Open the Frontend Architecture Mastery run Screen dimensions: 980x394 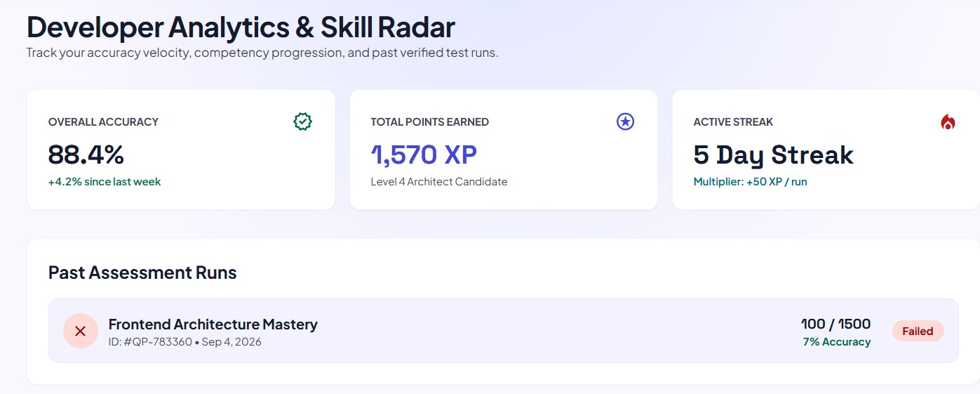[503, 331]
